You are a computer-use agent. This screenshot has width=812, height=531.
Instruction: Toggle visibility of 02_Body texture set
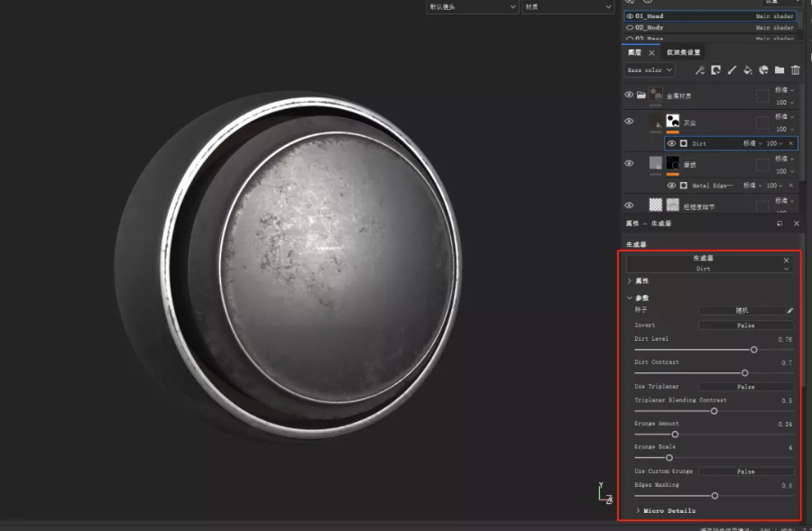[630, 27]
